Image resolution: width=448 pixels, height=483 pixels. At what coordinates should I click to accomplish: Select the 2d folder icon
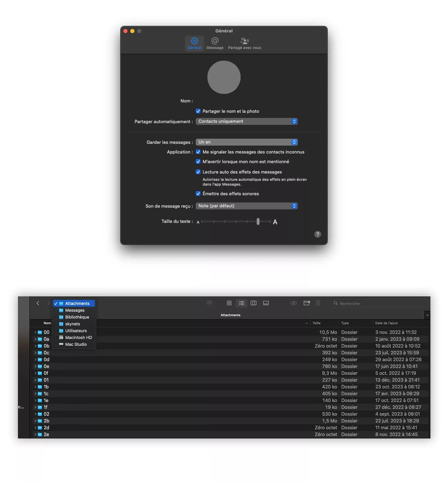tap(40, 428)
